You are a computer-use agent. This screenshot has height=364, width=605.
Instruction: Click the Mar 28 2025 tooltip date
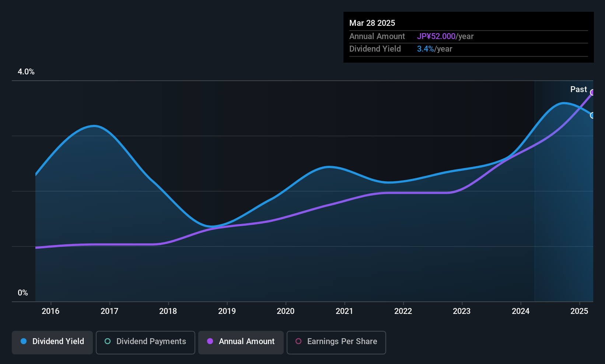coord(372,23)
